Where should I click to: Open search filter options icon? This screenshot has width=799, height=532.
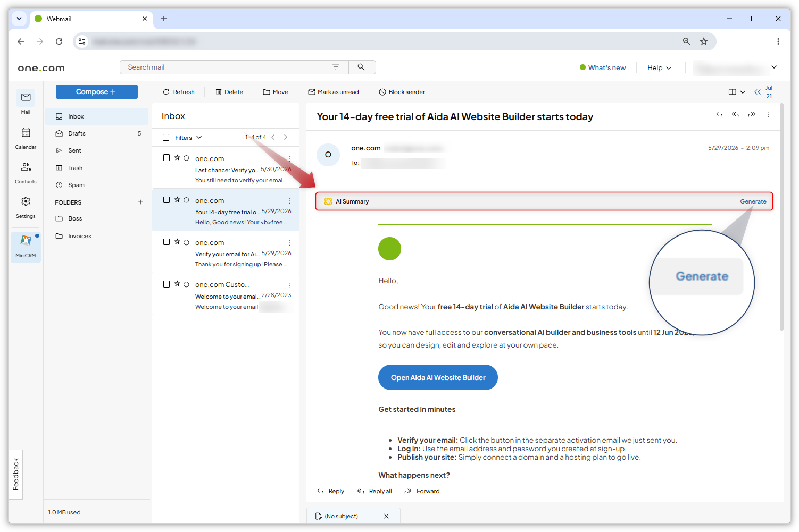[x=336, y=67]
